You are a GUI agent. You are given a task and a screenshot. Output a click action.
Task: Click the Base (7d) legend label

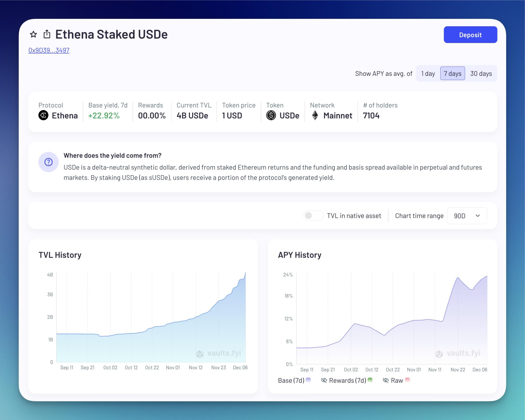[x=291, y=380]
